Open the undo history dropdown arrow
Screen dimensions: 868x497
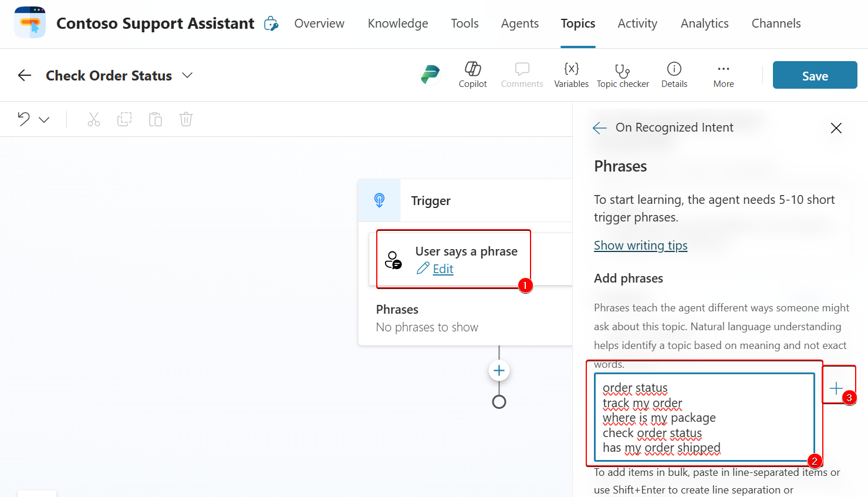point(45,120)
